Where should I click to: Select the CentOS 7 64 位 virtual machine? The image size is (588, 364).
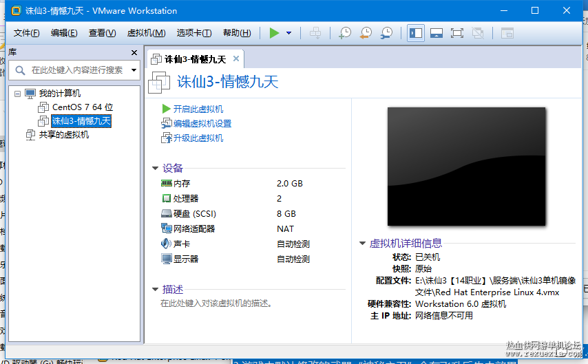tap(83, 107)
